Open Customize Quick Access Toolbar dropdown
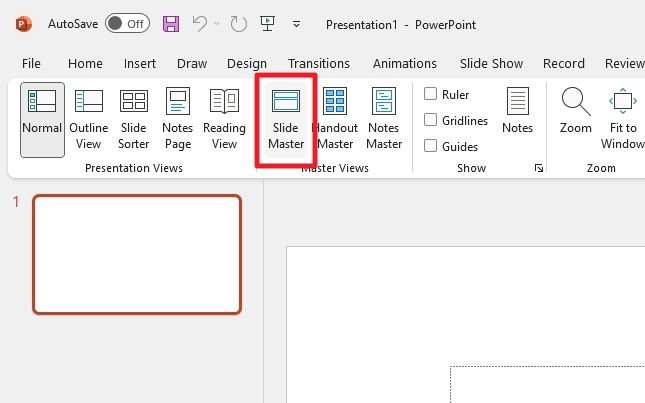The image size is (645, 403). [x=296, y=25]
